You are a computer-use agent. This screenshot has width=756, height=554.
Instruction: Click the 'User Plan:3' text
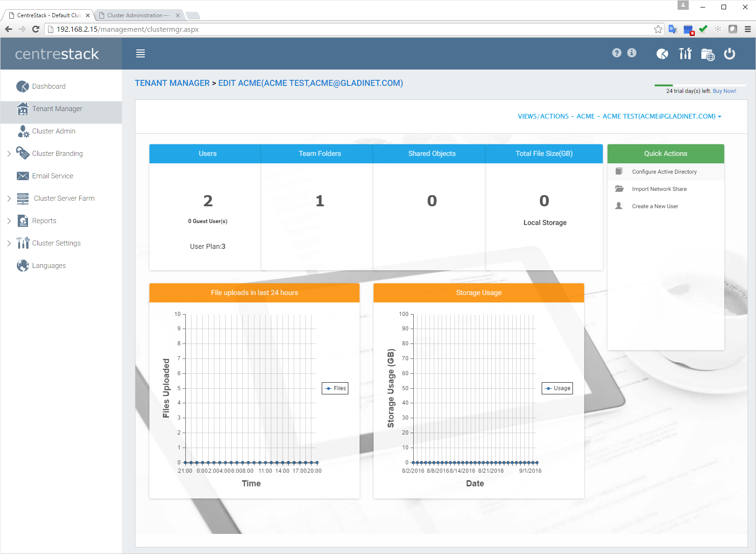[208, 246]
